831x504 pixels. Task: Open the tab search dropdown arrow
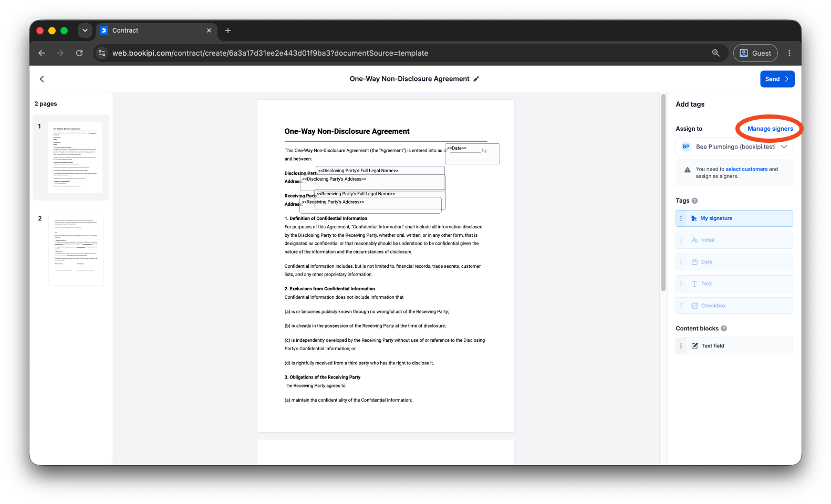85,30
